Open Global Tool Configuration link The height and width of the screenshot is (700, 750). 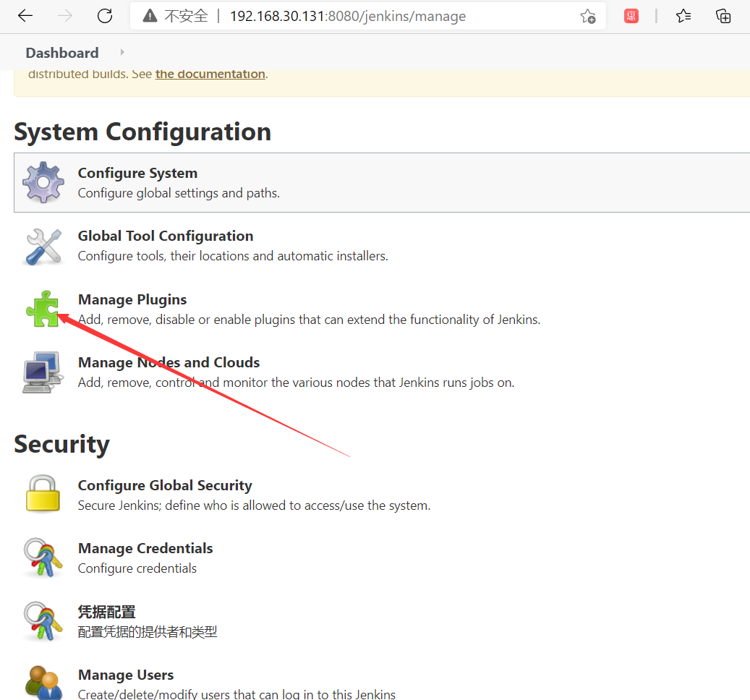pos(166,236)
